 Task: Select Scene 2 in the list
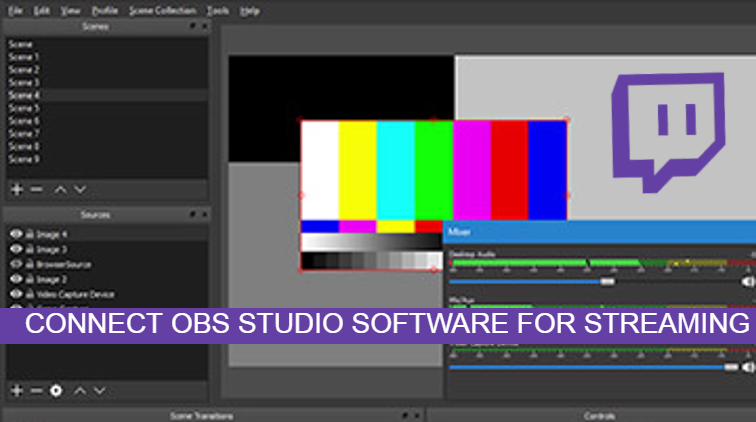[x=107, y=70]
